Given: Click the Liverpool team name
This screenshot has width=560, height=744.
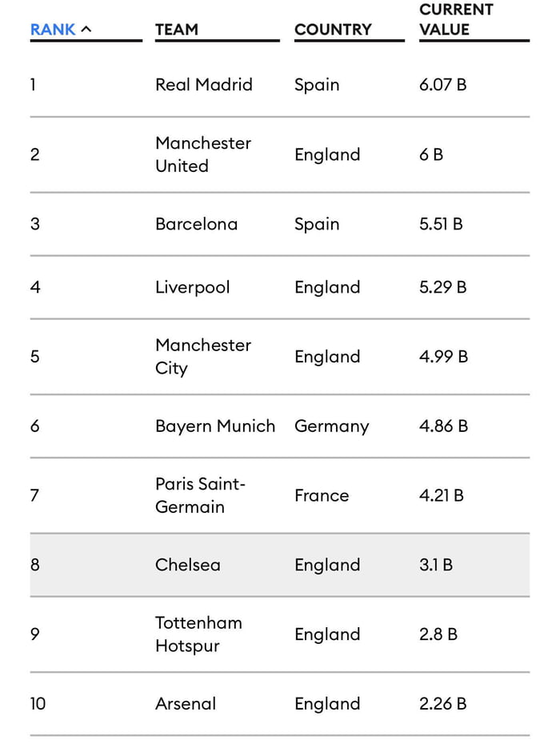Looking at the screenshot, I should 192,287.
